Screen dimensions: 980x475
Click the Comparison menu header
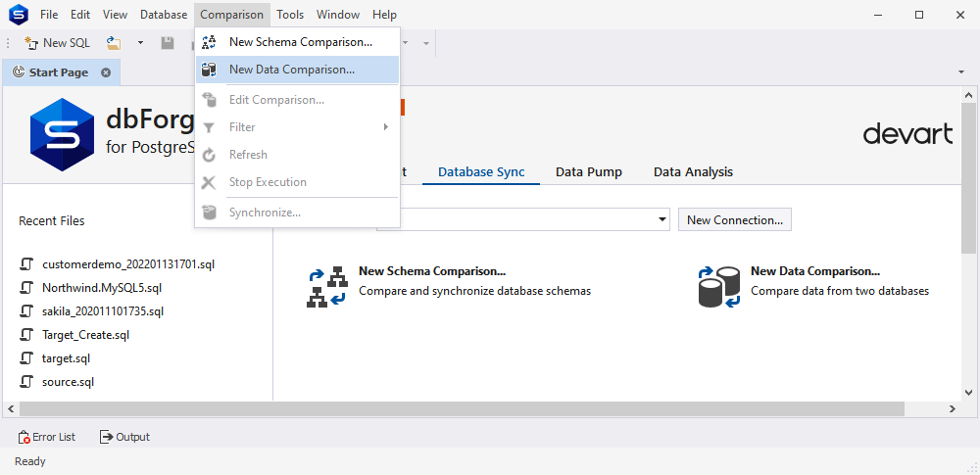pyautogui.click(x=232, y=15)
